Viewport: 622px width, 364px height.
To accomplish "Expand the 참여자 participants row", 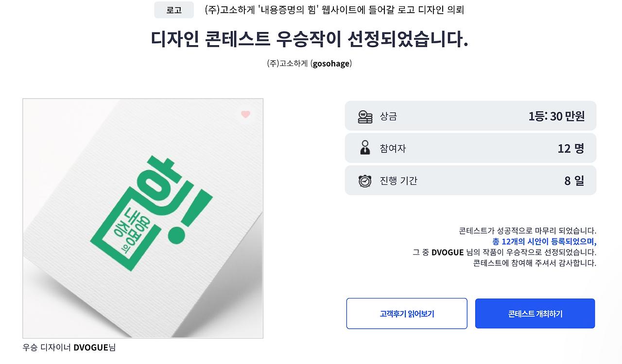I will click(x=470, y=148).
